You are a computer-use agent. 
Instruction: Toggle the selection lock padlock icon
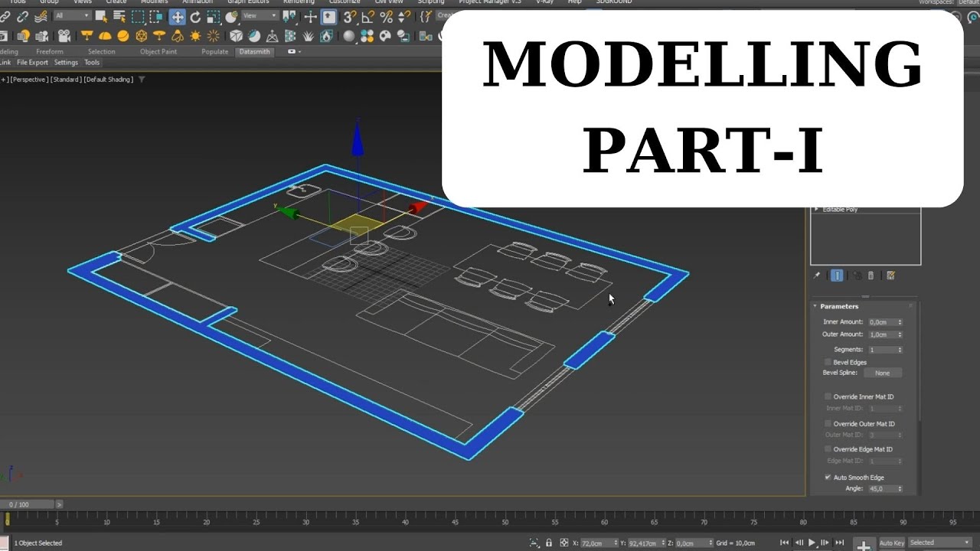[549, 543]
